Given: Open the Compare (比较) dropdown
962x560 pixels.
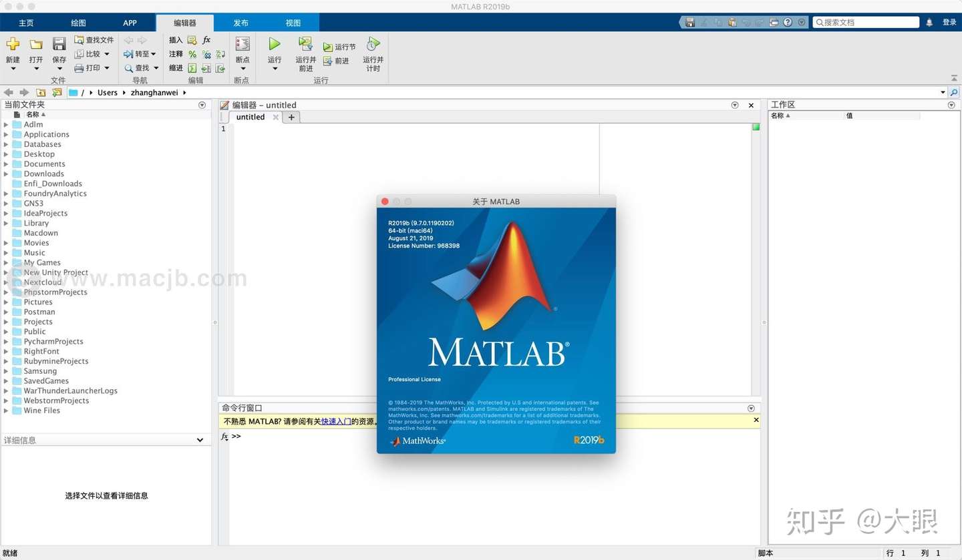Looking at the screenshot, I should [x=107, y=54].
